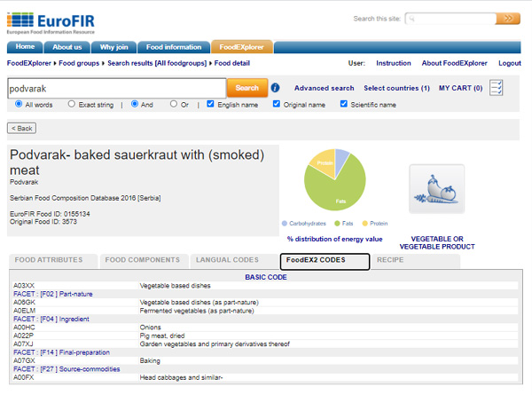532x395 pixels.
Task: Switch to the FoodEX2 CODES tab
Action: click(x=325, y=262)
